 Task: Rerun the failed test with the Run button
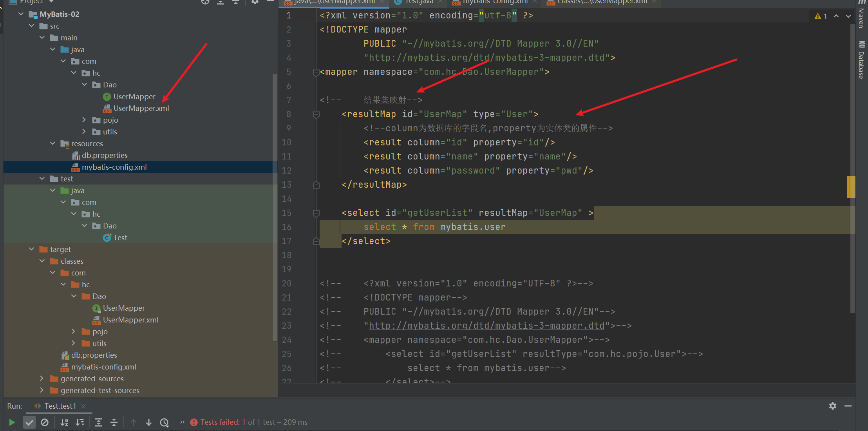coord(12,422)
